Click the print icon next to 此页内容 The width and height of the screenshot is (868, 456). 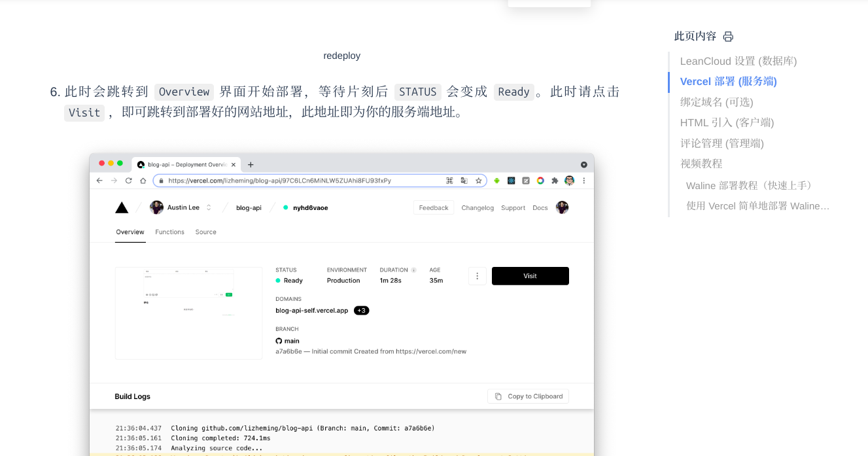[x=727, y=37]
